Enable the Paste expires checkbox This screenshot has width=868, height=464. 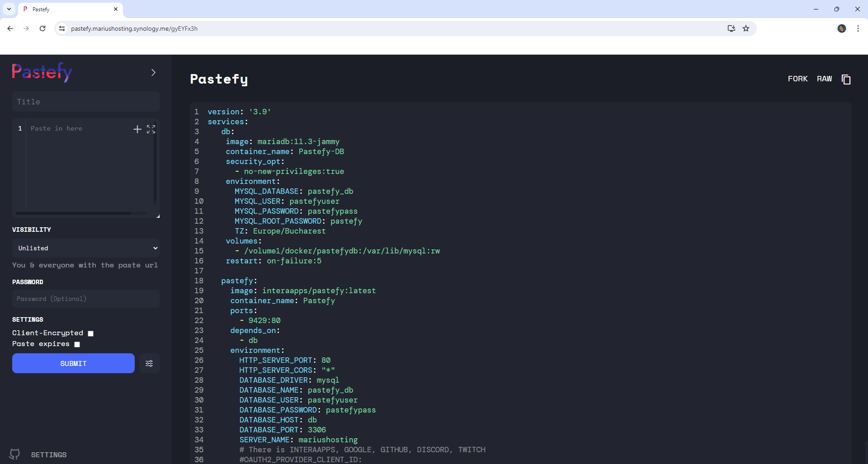tap(77, 344)
